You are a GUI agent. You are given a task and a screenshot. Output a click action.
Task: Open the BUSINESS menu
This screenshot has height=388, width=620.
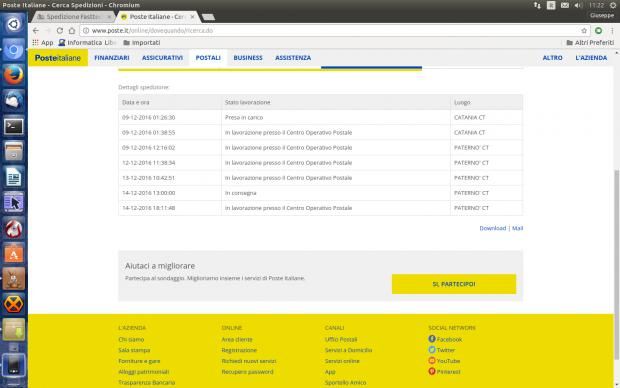coord(248,58)
